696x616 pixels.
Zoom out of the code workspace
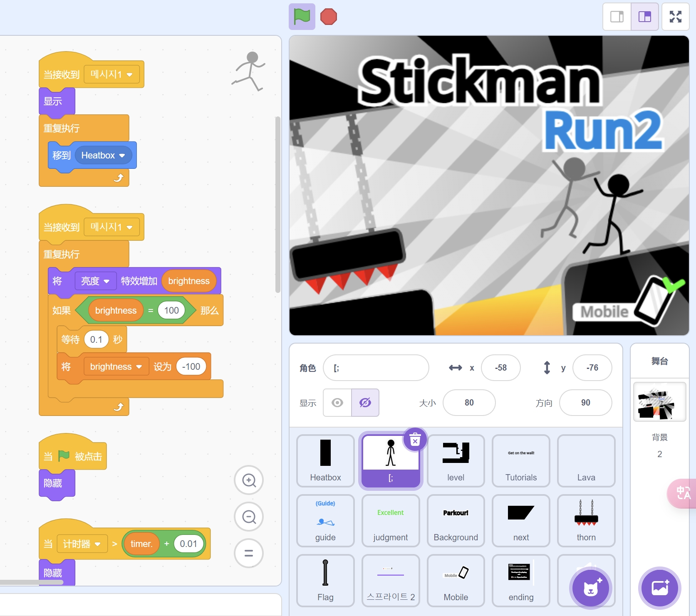tap(249, 517)
